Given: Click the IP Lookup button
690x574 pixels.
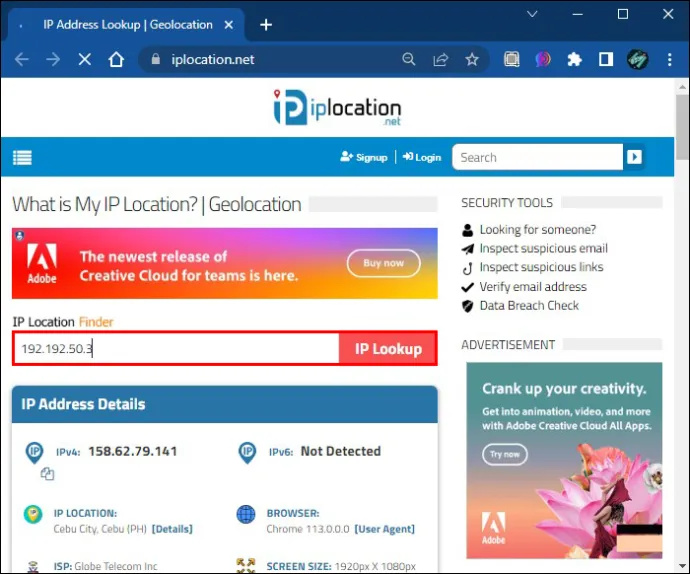Looking at the screenshot, I should pos(388,349).
